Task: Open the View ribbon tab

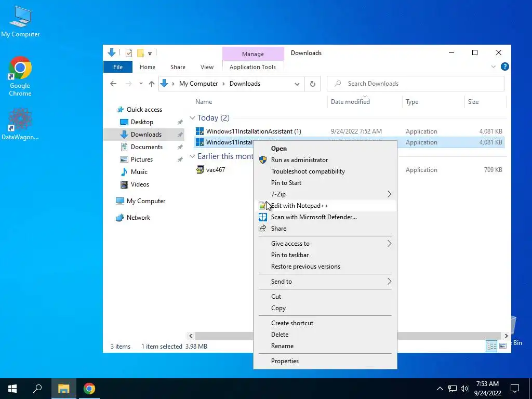Action: tap(207, 67)
